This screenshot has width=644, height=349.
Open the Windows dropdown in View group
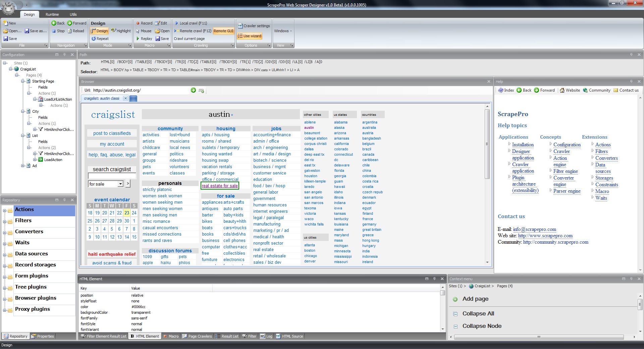coord(283,31)
